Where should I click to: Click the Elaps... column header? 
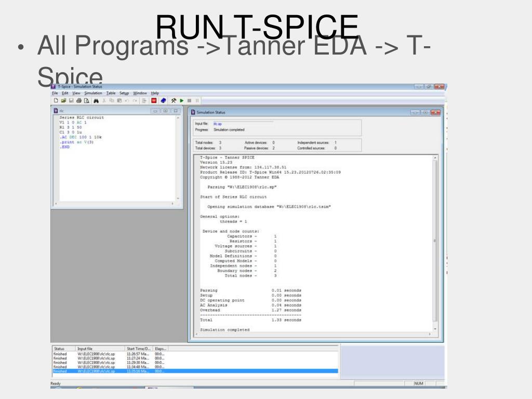click(x=160, y=349)
